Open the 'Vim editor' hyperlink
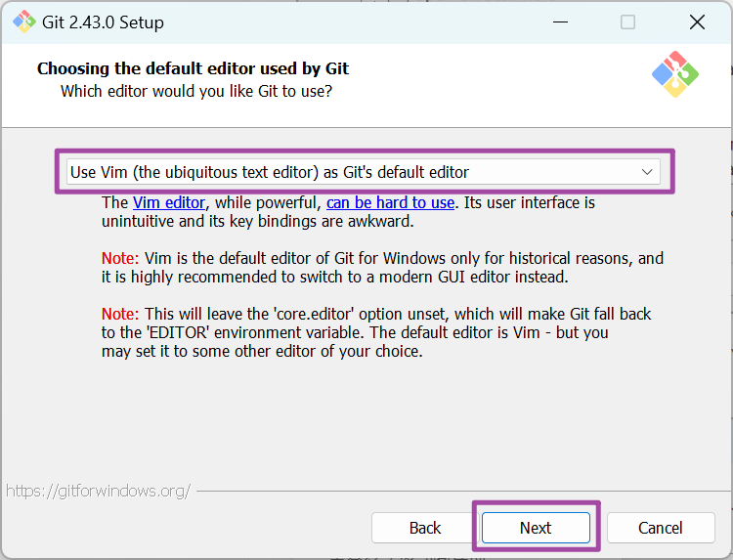This screenshot has height=560, width=733. 169,203
